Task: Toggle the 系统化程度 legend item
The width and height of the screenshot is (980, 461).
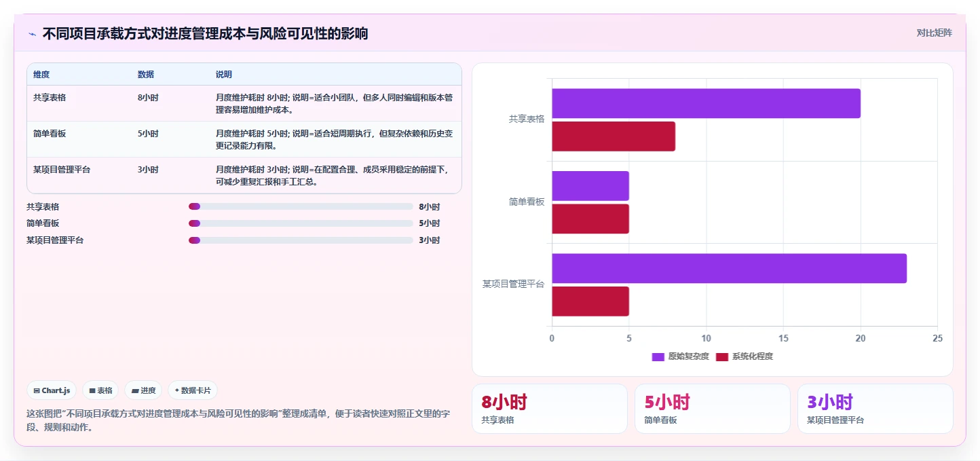Action: click(745, 356)
